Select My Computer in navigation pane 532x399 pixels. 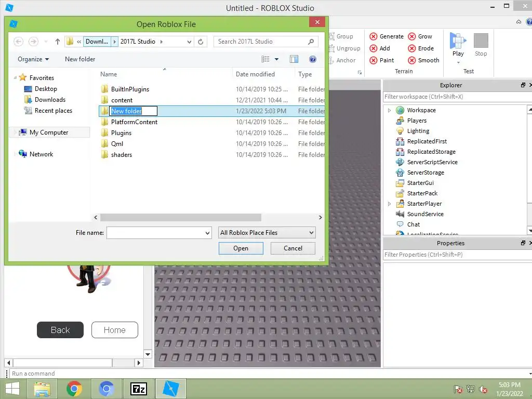(x=49, y=132)
